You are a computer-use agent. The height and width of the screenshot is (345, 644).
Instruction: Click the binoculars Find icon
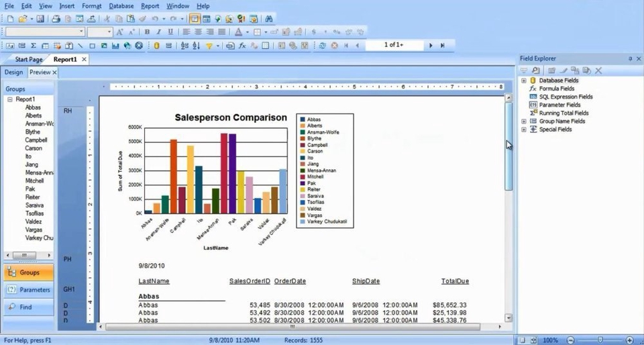[269, 19]
